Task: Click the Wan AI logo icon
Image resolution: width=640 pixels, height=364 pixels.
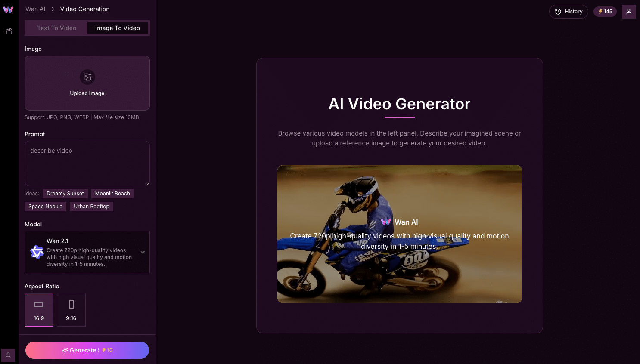Action: 8,9
